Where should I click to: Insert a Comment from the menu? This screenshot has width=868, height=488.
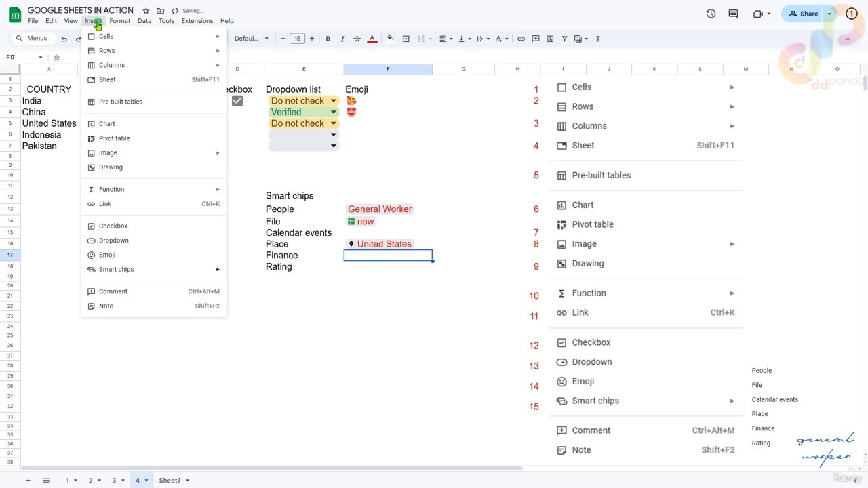[x=154, y=291]
